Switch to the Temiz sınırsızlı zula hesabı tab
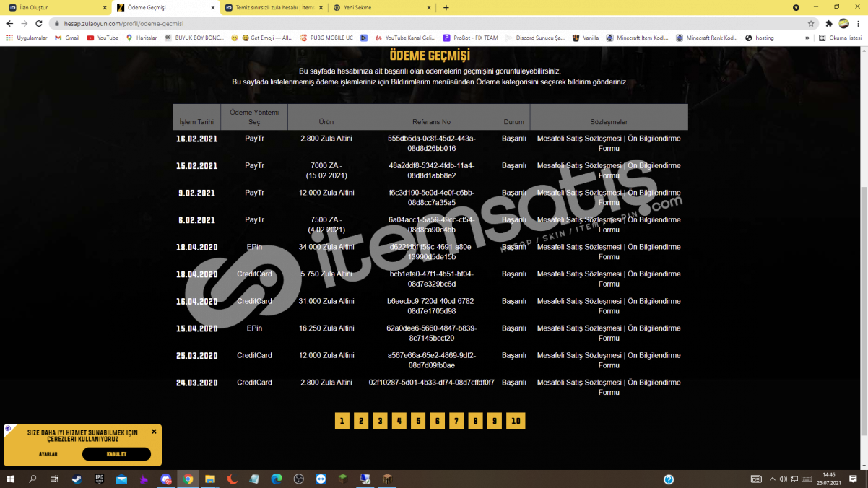 pos(273,8)
